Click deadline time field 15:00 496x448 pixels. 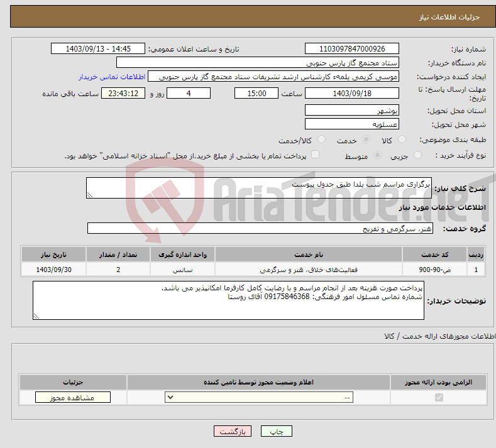click(x=256, y=93)
